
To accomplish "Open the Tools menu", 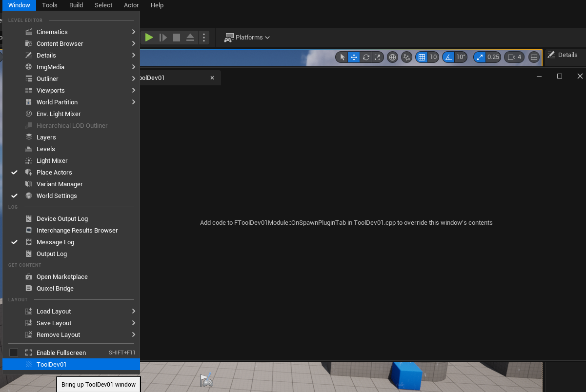I will [x=49, y=5].
